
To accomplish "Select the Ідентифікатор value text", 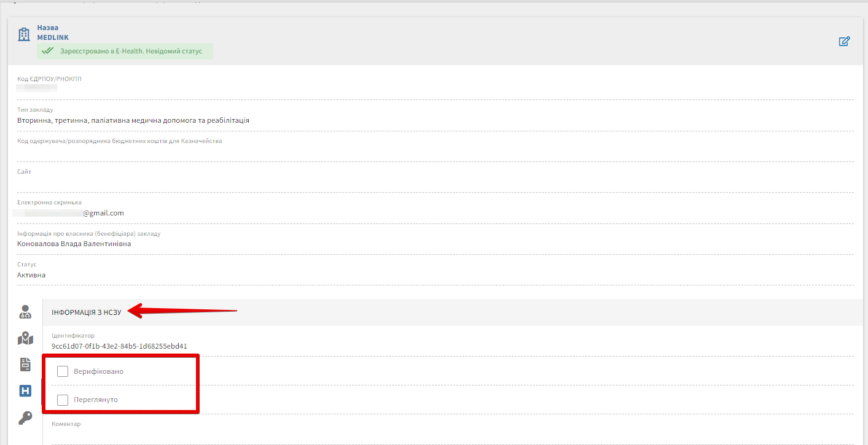I will (119, 346).
